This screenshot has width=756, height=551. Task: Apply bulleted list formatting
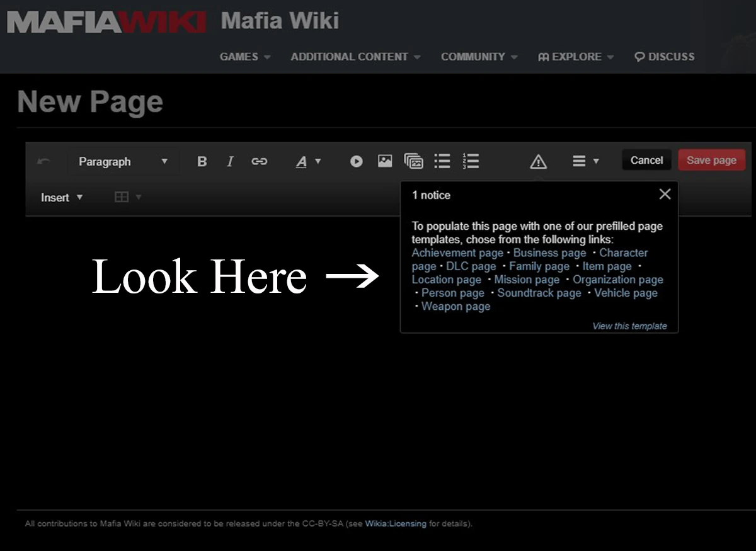(x=442, y=161)
